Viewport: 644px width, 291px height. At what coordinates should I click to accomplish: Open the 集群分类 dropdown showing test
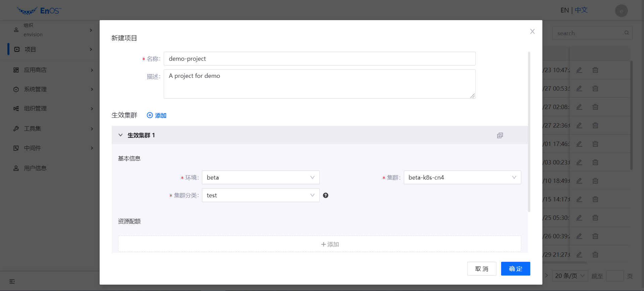coord(260,195)
